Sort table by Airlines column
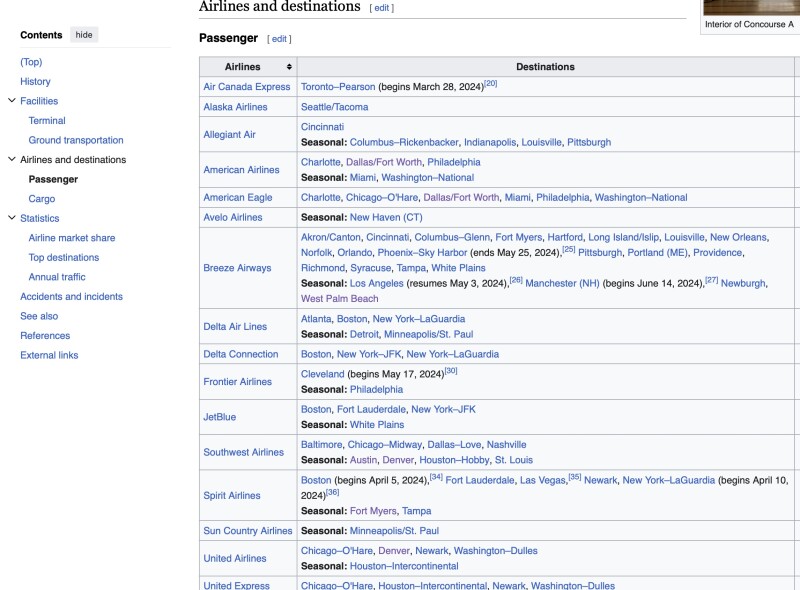800x590 pixels. pyautogui.click(x=289, y=67)
